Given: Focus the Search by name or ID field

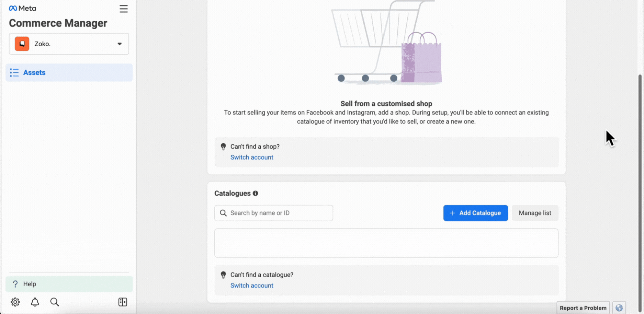Looking at the screenshot, I should pyautogui.click(x=274, y=213).
